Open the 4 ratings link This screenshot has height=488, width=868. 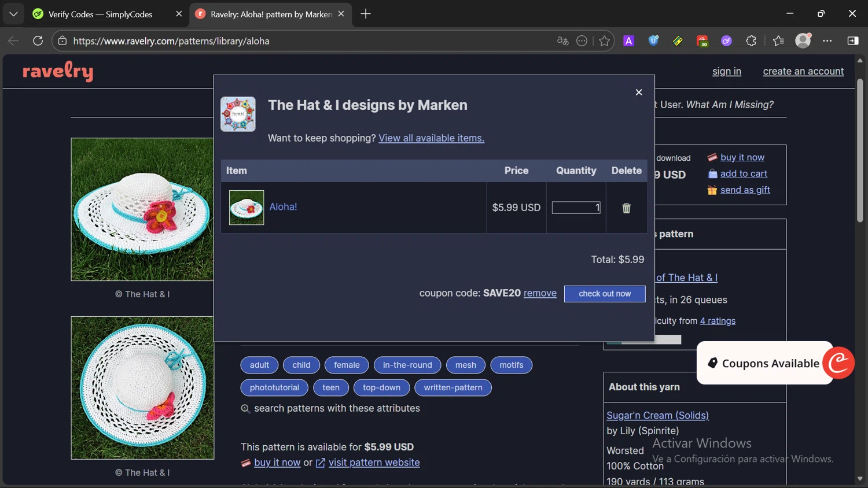(x=718, y=321)
